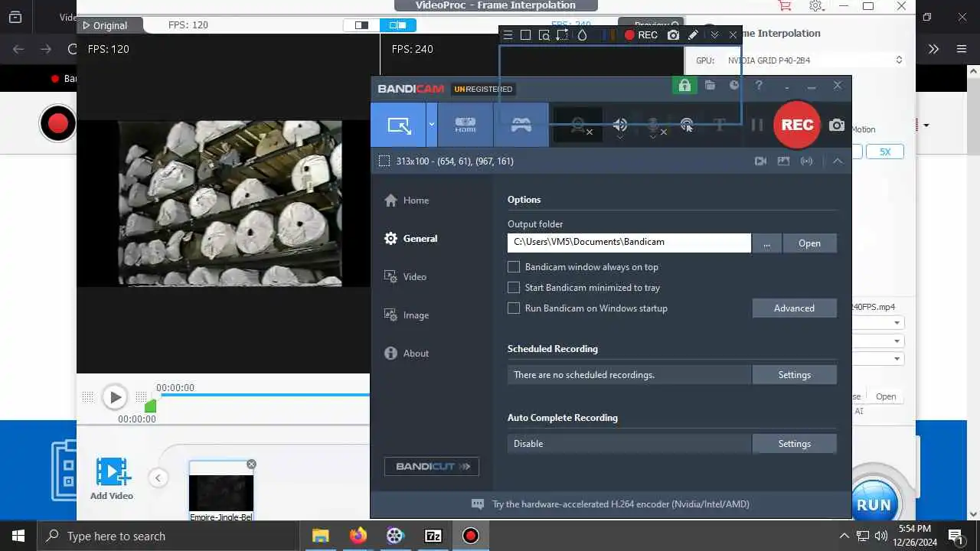Click the green lock icon in Bandicam

click(684, 86)
